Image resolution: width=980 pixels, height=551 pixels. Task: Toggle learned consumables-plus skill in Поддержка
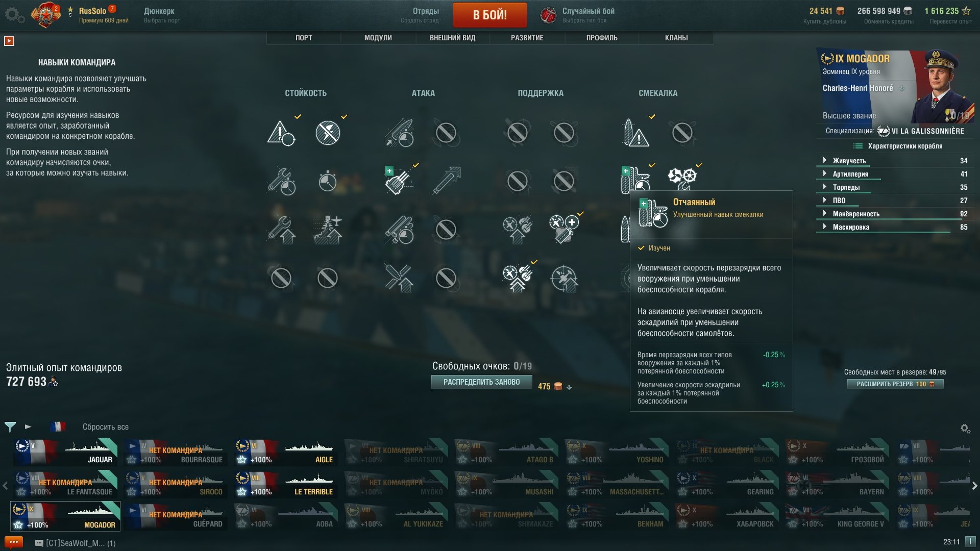564,230
